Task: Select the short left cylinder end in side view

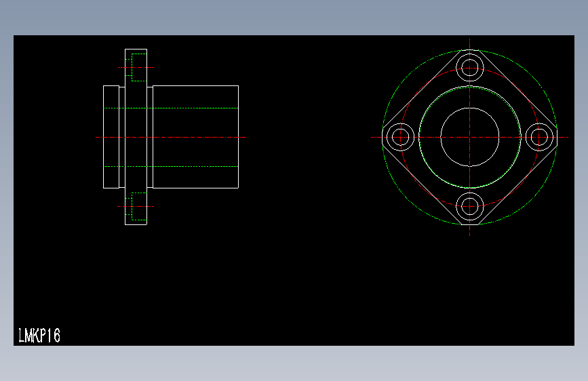Action: [111, 137]
